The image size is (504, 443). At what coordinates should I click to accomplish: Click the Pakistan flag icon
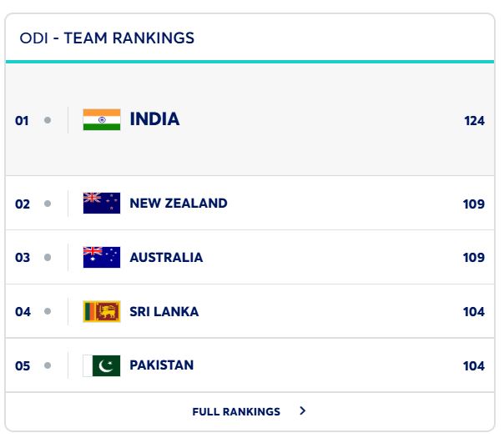[102, 365]
